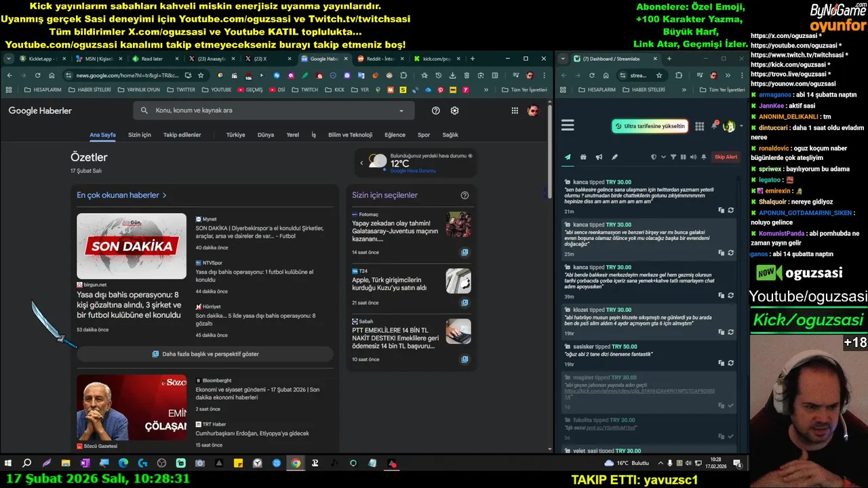The width and height of the screenshot is (868, 488).
Task: Expand Google Haberler search options arrow
Action: (x=401, y=110)
